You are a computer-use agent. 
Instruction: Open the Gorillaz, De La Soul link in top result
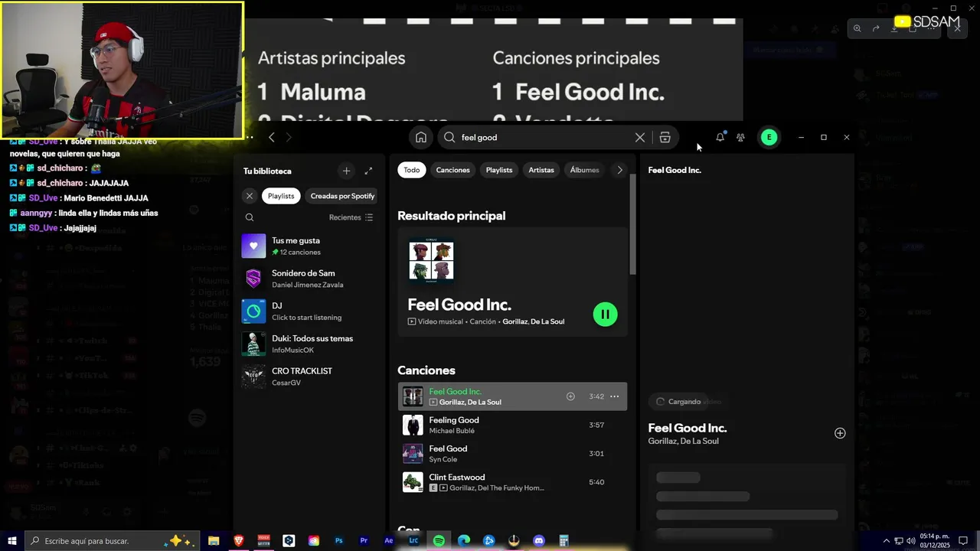point(534,322)
